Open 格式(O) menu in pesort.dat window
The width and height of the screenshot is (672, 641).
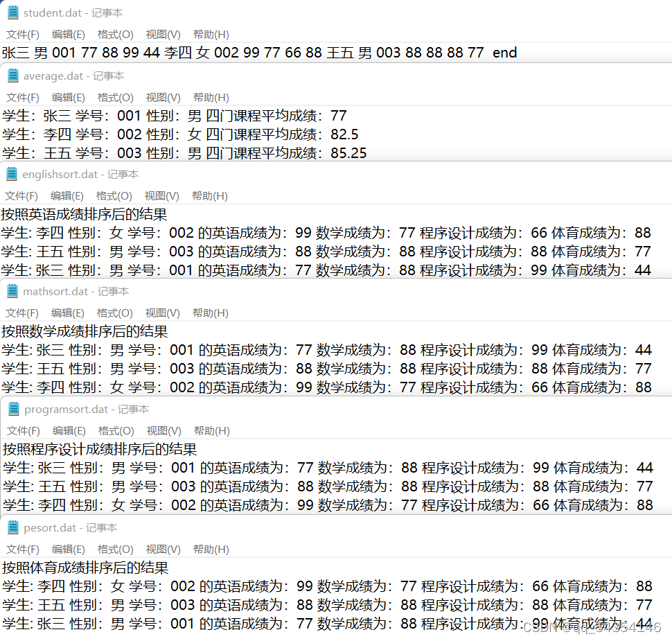pyautogui.click(x=115, y=550)
